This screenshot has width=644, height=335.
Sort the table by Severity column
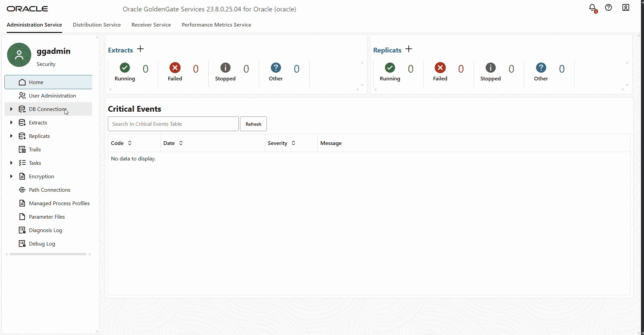click(x=293, y=143)
